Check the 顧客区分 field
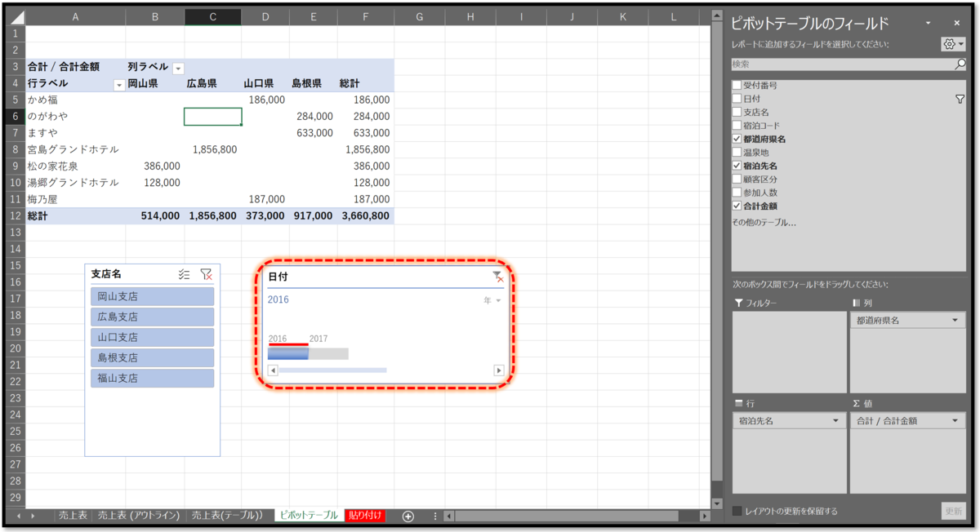Viewport: 980px width, 532px height. (x=737, y=180)
